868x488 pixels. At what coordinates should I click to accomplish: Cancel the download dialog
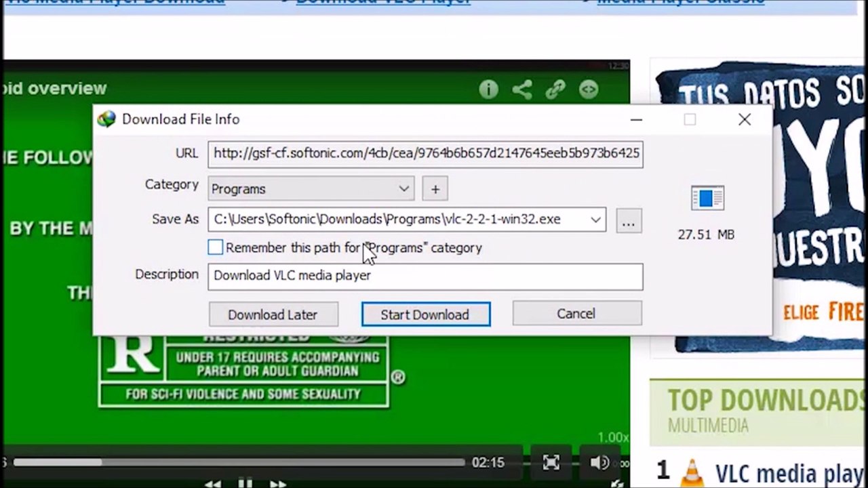[x=577, y=314]
